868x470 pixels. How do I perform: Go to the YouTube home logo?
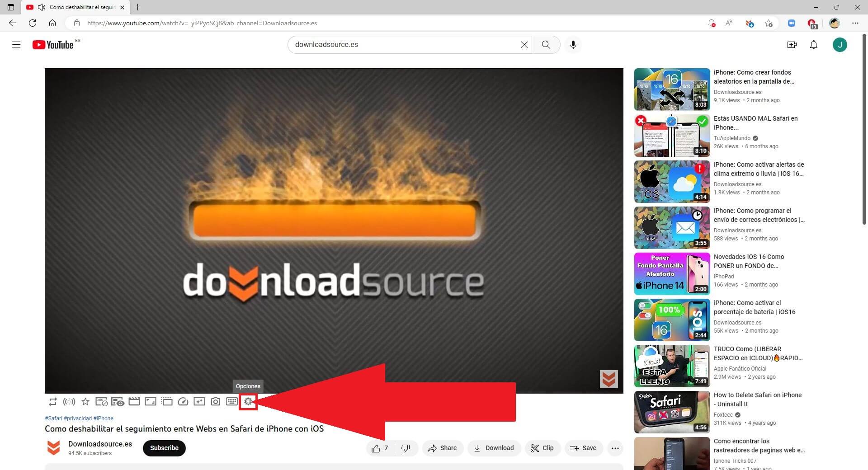pos(53,45)
